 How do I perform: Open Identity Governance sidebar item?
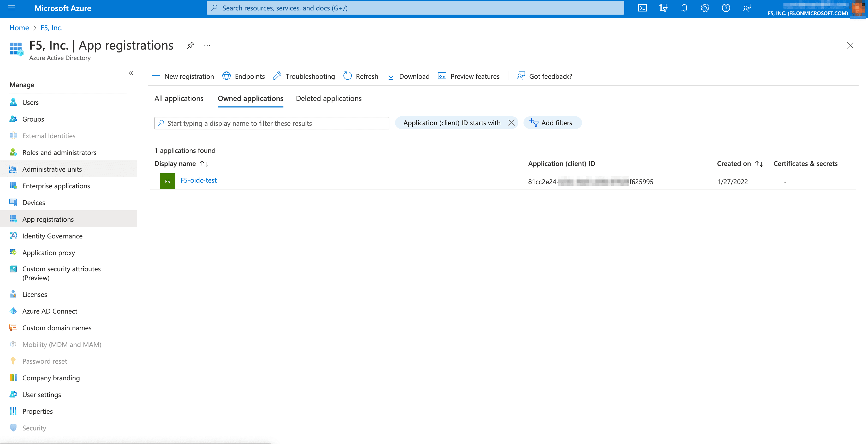coord(52,236)
